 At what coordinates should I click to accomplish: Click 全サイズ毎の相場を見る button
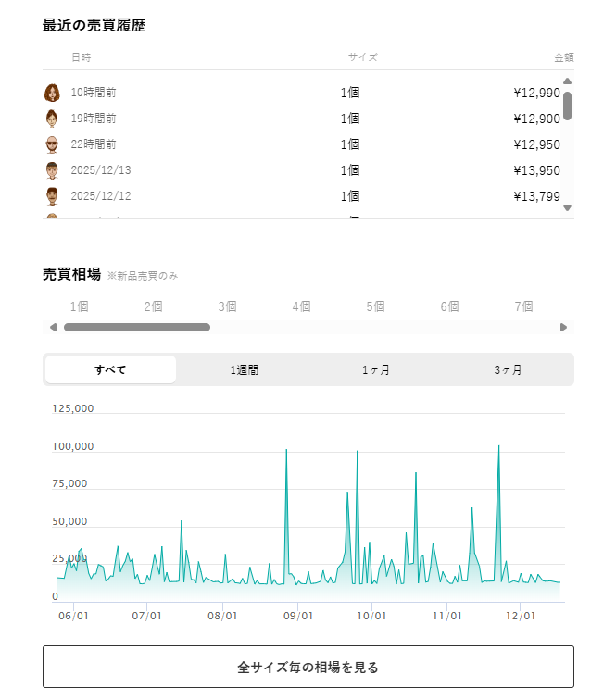tap(308, 667)
